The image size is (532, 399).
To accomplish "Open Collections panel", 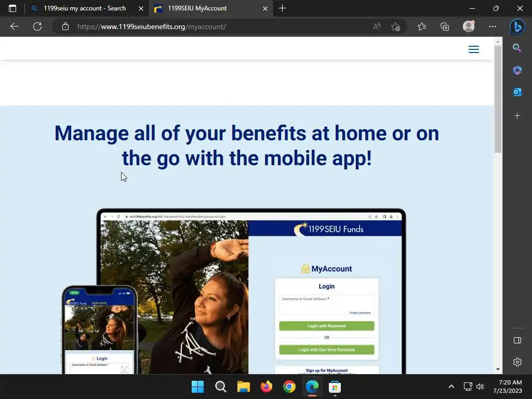I will tap(445, 26).
